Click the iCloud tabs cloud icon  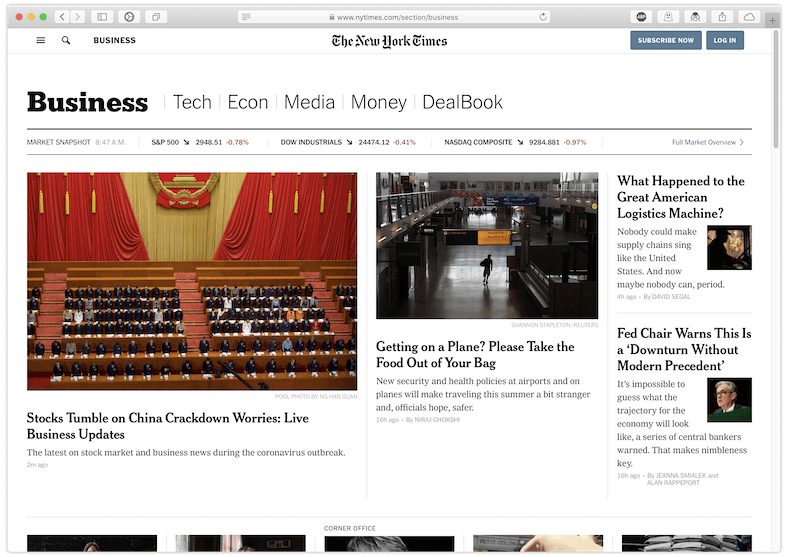[x=749, y=17]
